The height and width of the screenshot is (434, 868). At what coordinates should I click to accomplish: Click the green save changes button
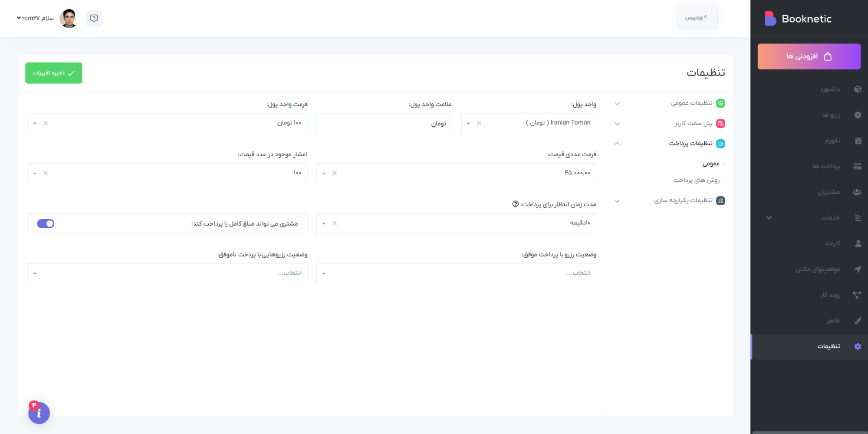pos(54,73)
